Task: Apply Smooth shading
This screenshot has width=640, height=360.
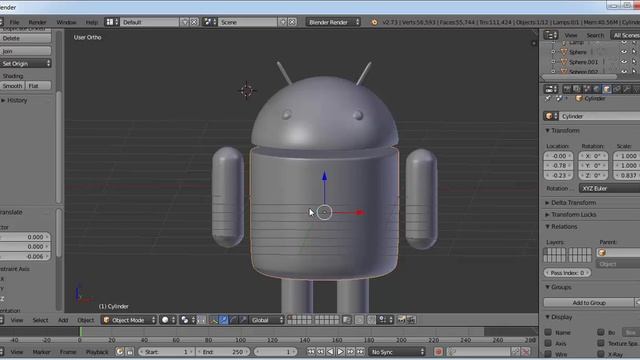Action: (x=12, y=86)
